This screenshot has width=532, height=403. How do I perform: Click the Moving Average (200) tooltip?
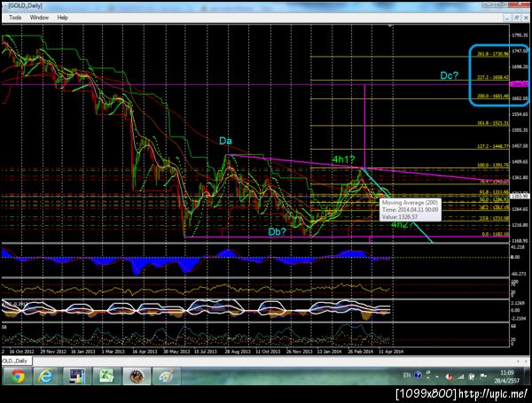pos(411,210)
